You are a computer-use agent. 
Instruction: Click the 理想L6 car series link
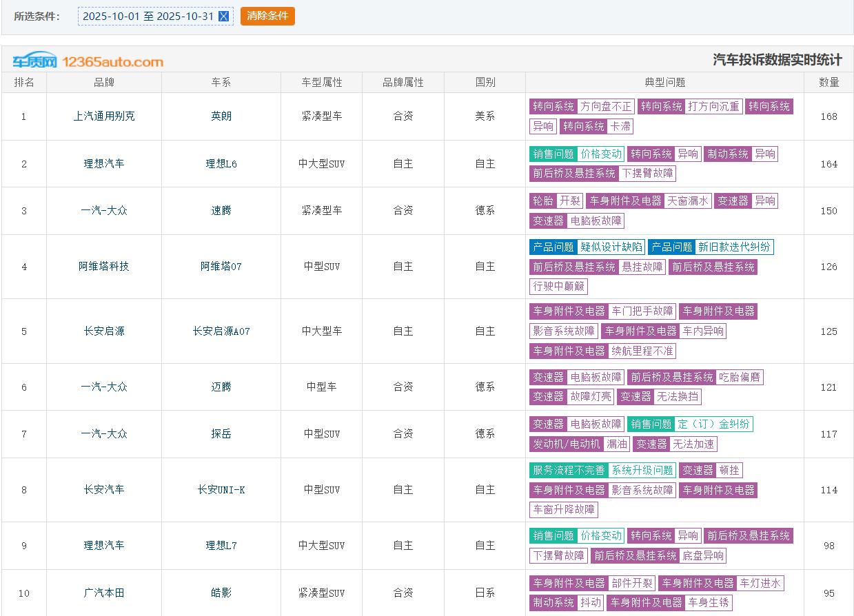point(221,164)
